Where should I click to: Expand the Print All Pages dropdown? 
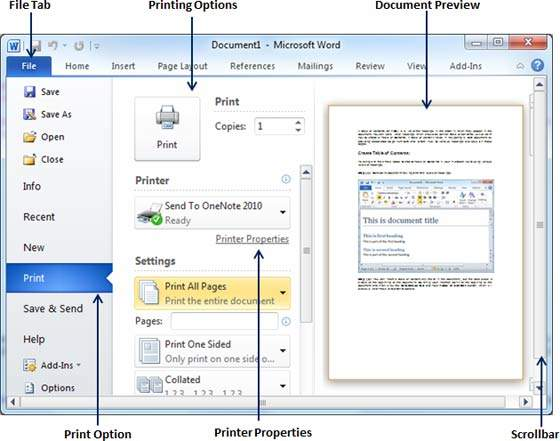pyautogui.click(x=283, y=293)
